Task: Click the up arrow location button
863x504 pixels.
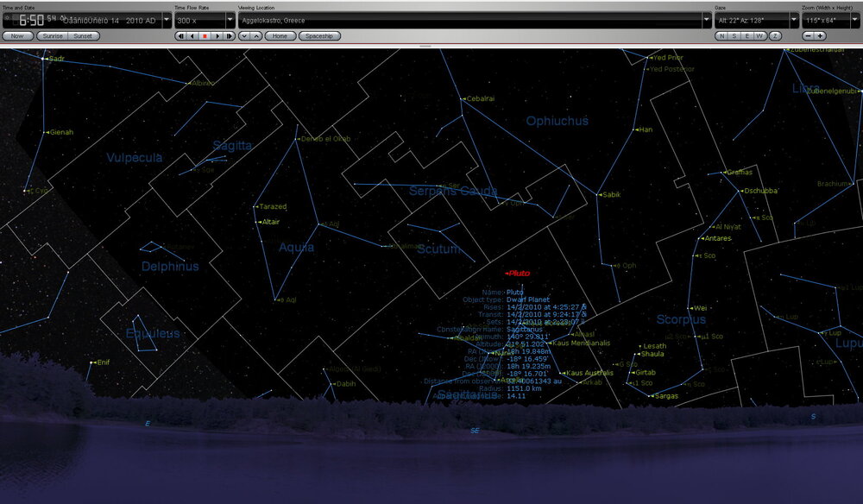Action: click(256, 36)
